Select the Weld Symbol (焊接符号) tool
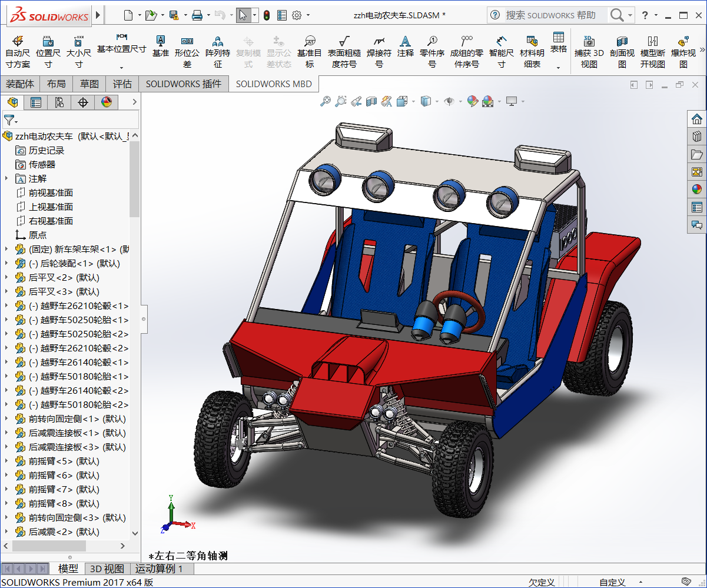The image size is (707, 588). [x=379, y=50]
